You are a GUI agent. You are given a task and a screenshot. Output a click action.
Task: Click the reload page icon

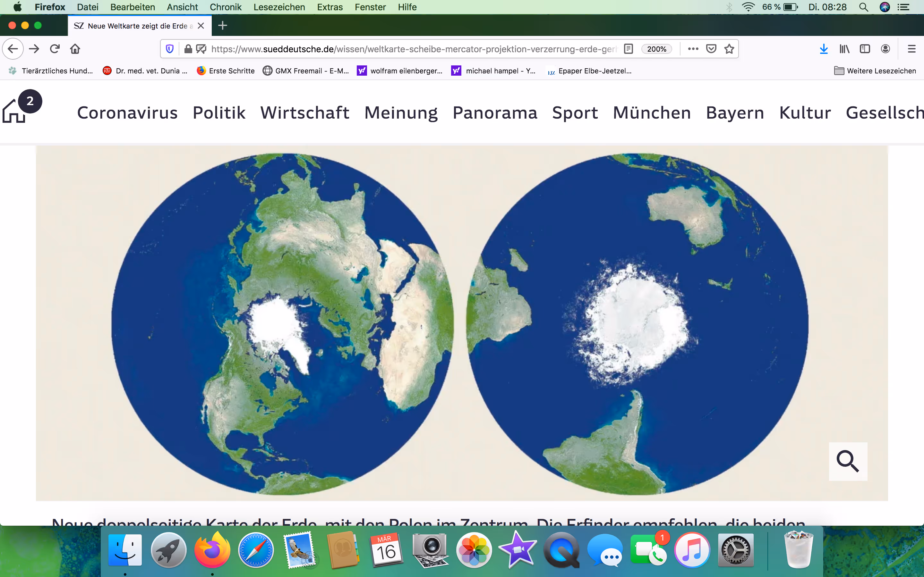point(55,49)
